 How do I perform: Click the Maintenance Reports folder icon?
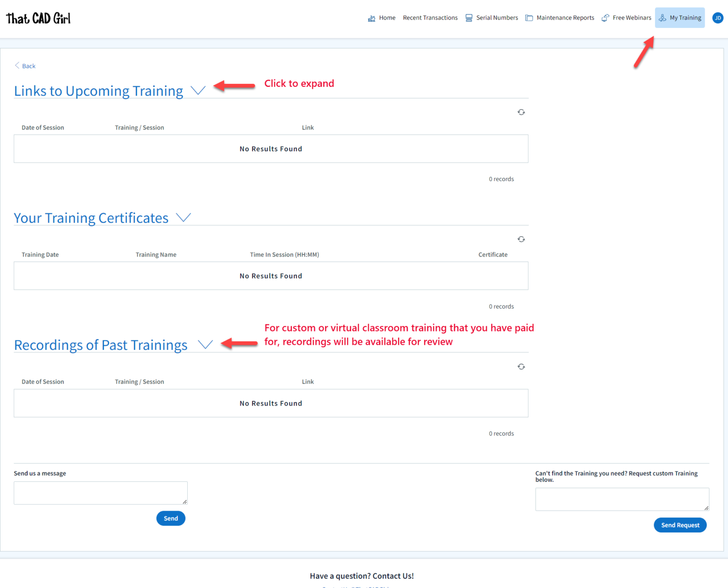pyautogui.click(x=529, y=18)
